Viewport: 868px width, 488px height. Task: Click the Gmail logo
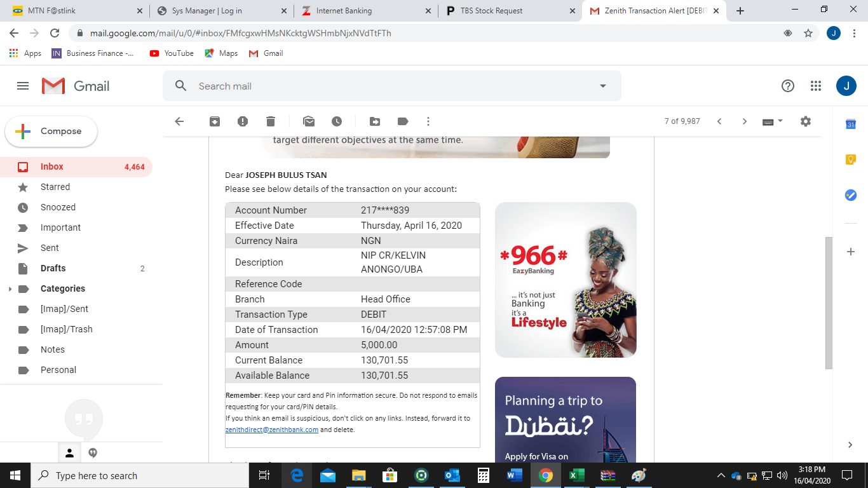[76, 86]
